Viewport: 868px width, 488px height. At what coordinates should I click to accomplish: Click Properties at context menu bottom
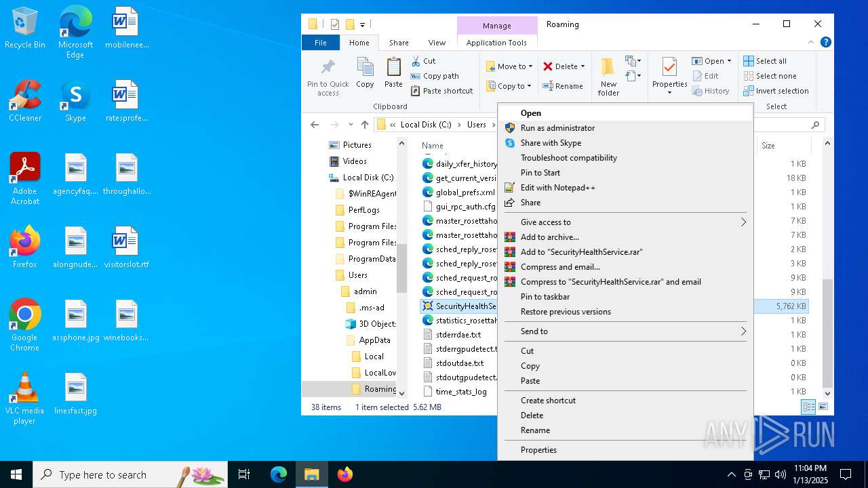coord(625,450)
